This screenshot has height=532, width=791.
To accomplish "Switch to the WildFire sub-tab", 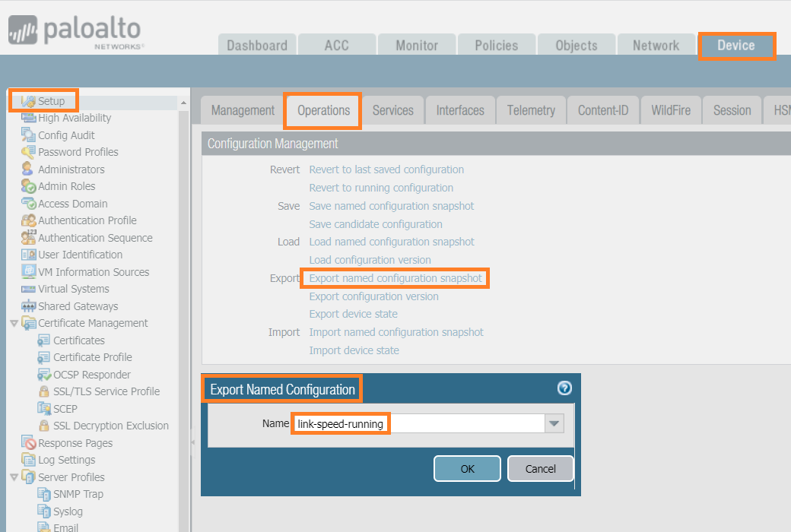I will pos(671,110).
